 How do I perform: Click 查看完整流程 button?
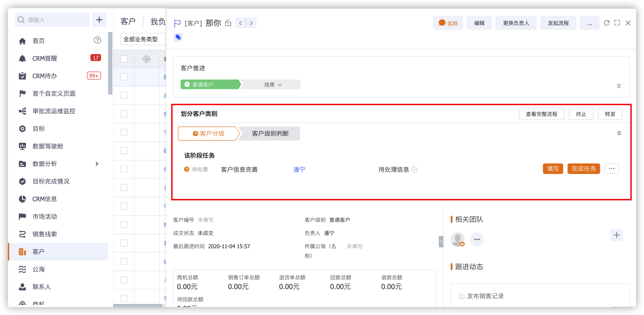pos(541,114)
